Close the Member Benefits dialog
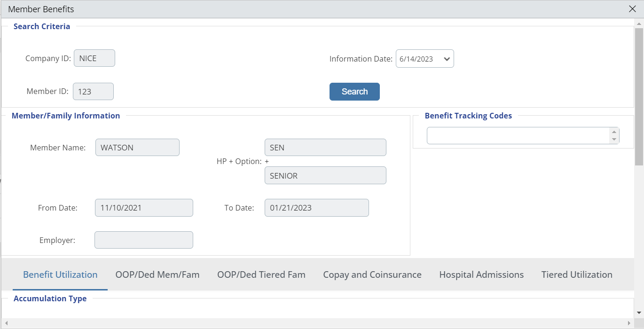The image size is (644, 329). tap(633, 9)
